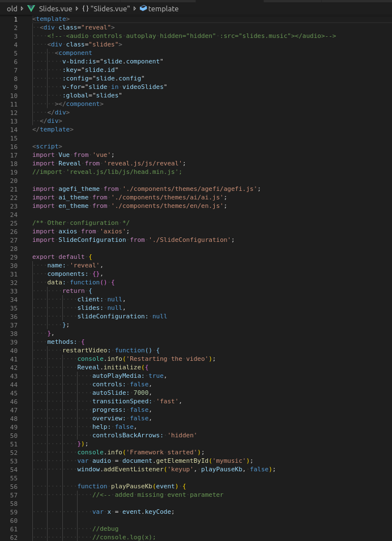Click 'export default' on line 29
This screenshot has width=392, height=541.
tap(58, 257)
